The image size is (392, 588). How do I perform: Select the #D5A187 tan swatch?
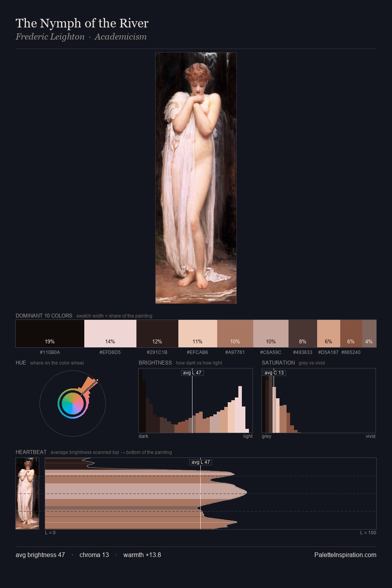(x=328, y=334)
